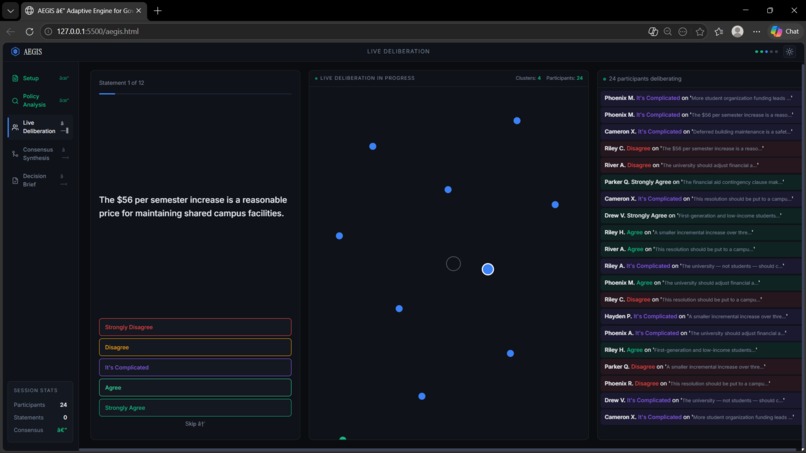Click the Live Deliberation people icon
The height and width of the screenshot is (453, 806).
(x=15, y=127)
